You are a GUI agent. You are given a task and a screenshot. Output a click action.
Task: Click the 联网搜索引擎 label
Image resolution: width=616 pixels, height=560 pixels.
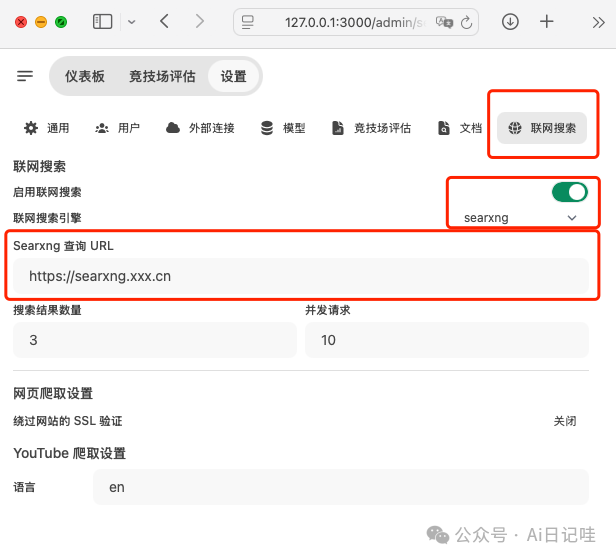click(47, 218)
